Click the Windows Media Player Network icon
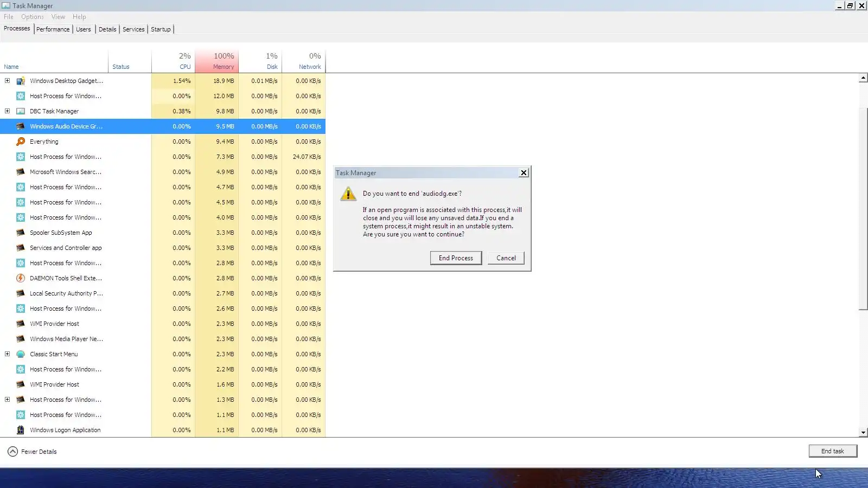Image resolution: width=868 pixels, height=488 pixels. [x=21, y=339]
